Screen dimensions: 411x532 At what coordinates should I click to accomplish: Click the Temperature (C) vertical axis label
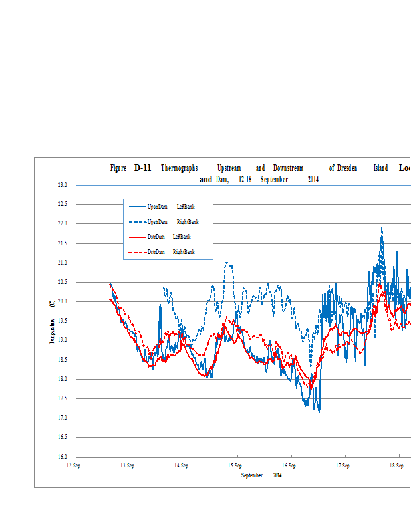click(51, 321)
